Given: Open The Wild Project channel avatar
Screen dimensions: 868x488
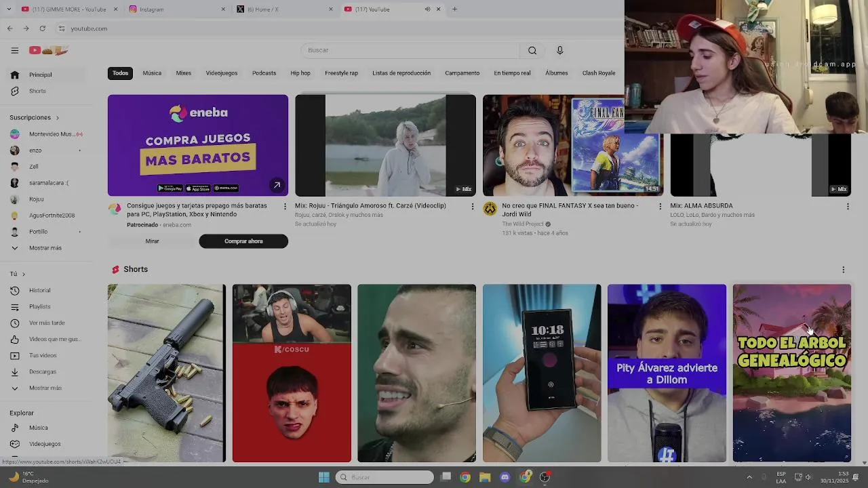Looking at the screenshot, I should (x=490, y=209).
